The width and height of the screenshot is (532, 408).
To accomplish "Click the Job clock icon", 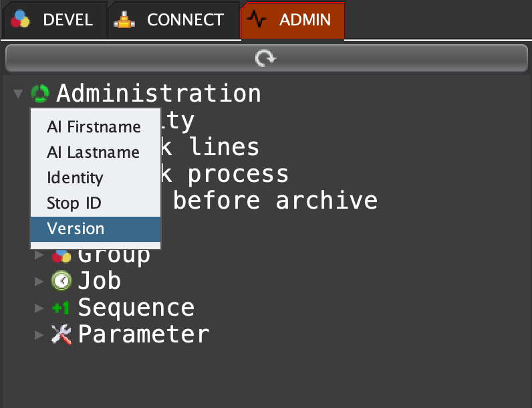I will coord(61,280).
